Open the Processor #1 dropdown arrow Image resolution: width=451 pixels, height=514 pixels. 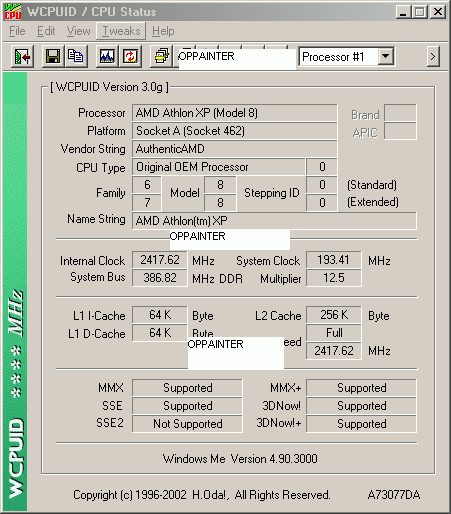(x=386, y=56)
